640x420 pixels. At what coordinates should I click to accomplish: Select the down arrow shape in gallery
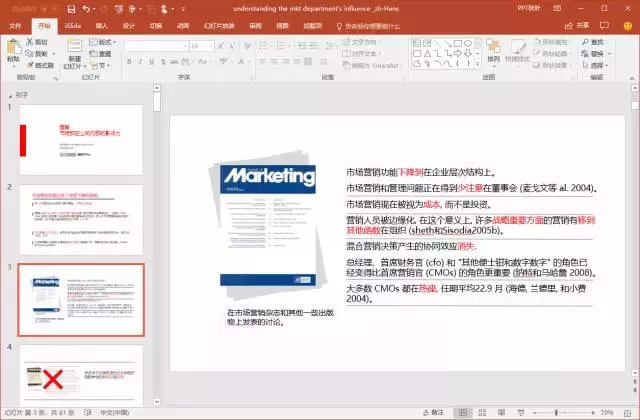(x=468, y=53)
